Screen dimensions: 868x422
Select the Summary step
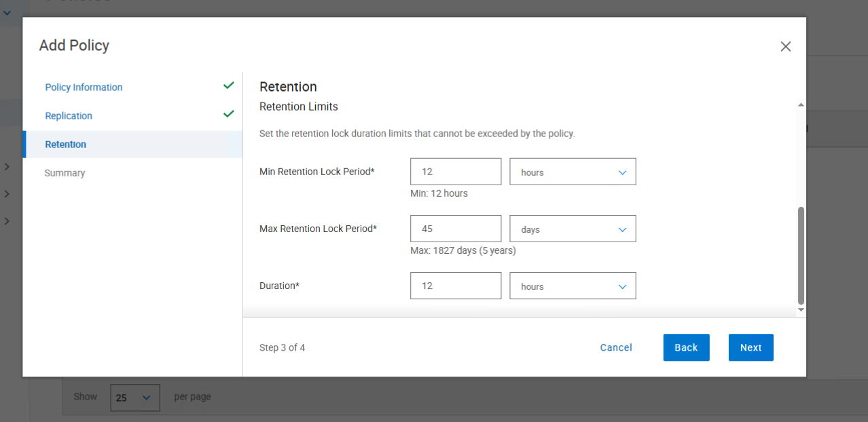click(x=65, y=173)
